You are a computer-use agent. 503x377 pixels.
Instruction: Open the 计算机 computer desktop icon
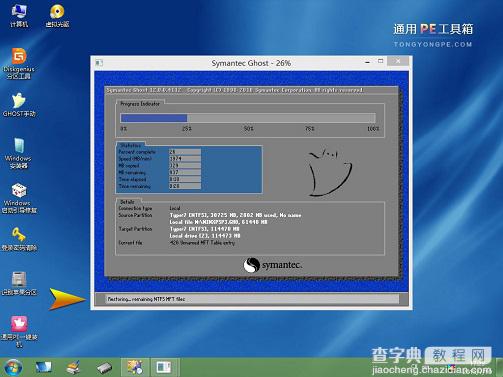(19, 16)
